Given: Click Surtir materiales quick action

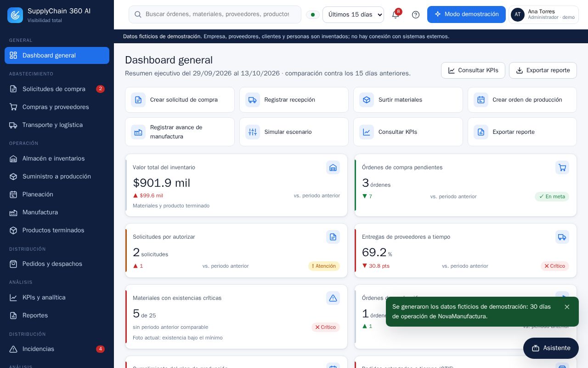Looking at the screenshot, I should (x=408, y=100).
